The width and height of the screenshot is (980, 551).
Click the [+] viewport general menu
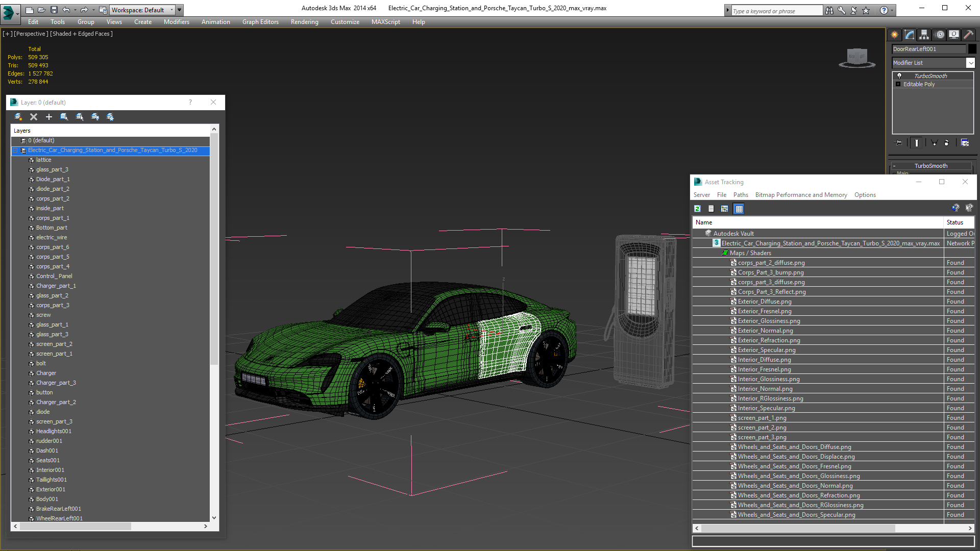pos(8,34)
